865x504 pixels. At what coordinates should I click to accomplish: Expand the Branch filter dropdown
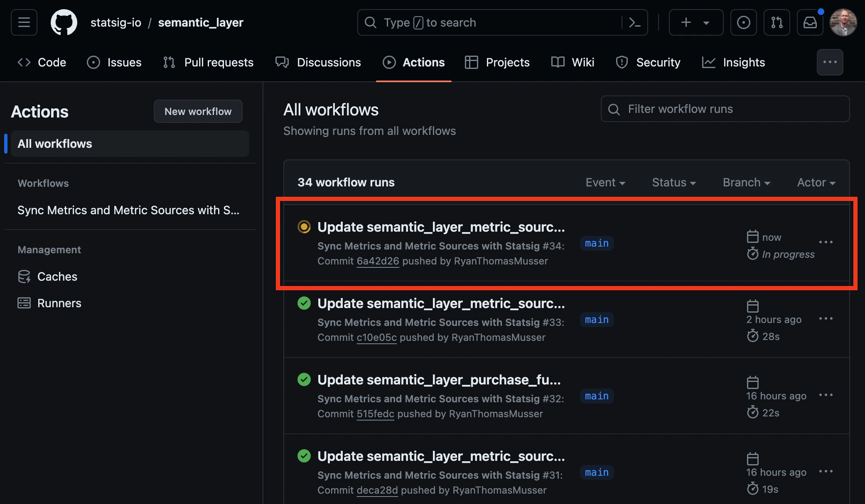(x=746, y=183)
